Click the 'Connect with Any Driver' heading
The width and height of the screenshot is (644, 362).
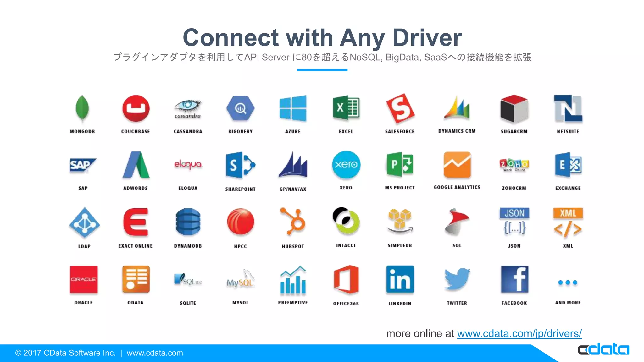(322, 37)
